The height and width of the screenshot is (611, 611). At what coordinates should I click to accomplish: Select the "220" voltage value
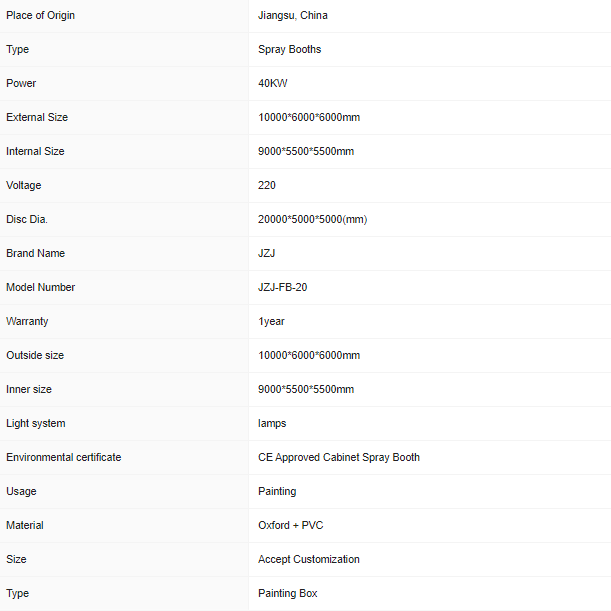pyautogui.click(x=267, y=185)
